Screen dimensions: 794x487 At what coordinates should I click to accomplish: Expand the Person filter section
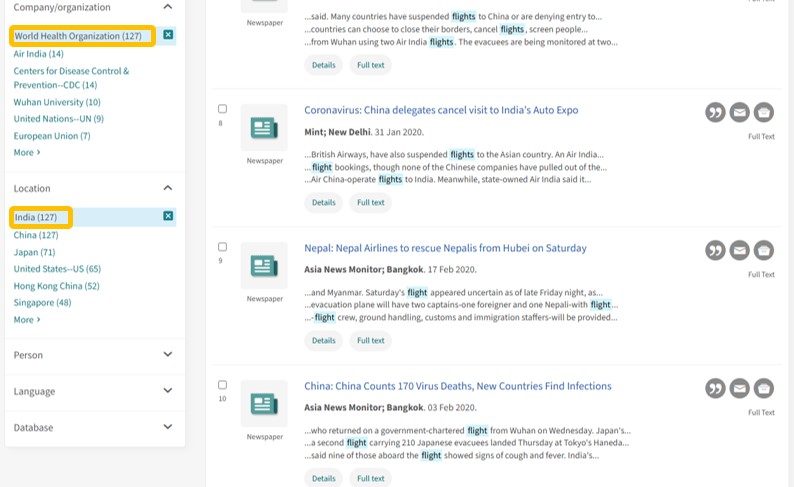[167, 354]
